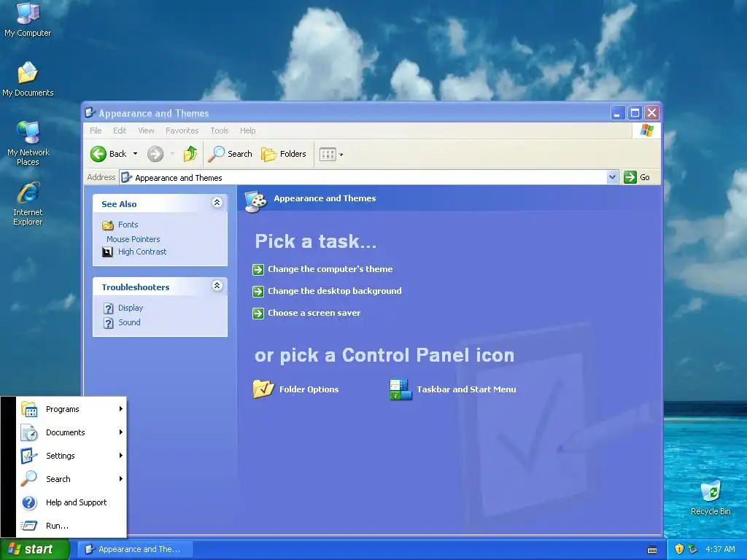Click the Views toolbar icon
The width and height of the screenshot is (747, 560).
click(x=328, y=155)
